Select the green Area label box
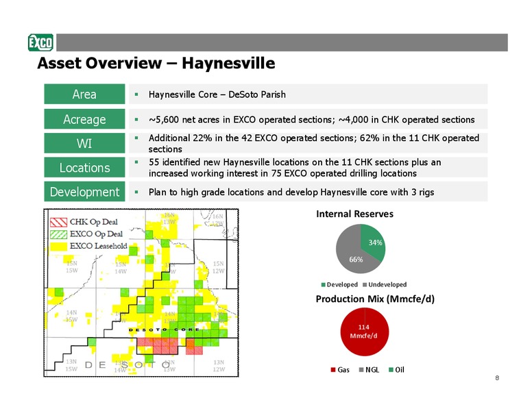Image resolution: width=532 pixels, height=411 pixels. tap(84, 94)
